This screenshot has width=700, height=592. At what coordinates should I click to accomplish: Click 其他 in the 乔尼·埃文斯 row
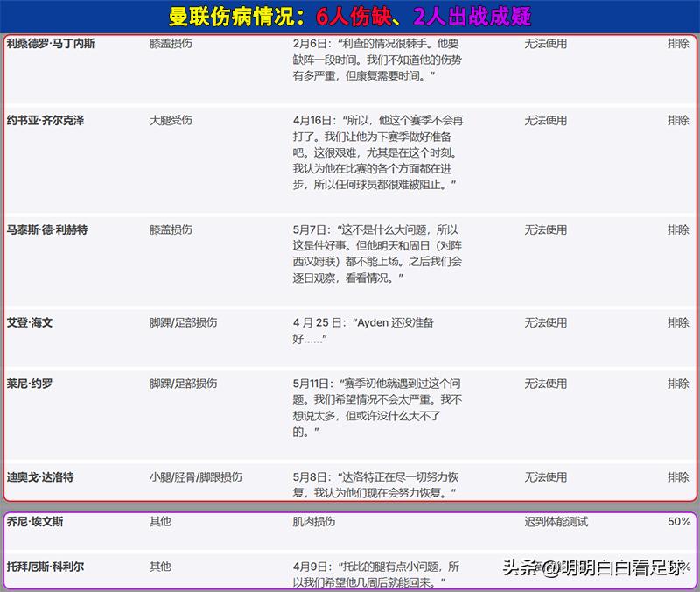[160, 521]
